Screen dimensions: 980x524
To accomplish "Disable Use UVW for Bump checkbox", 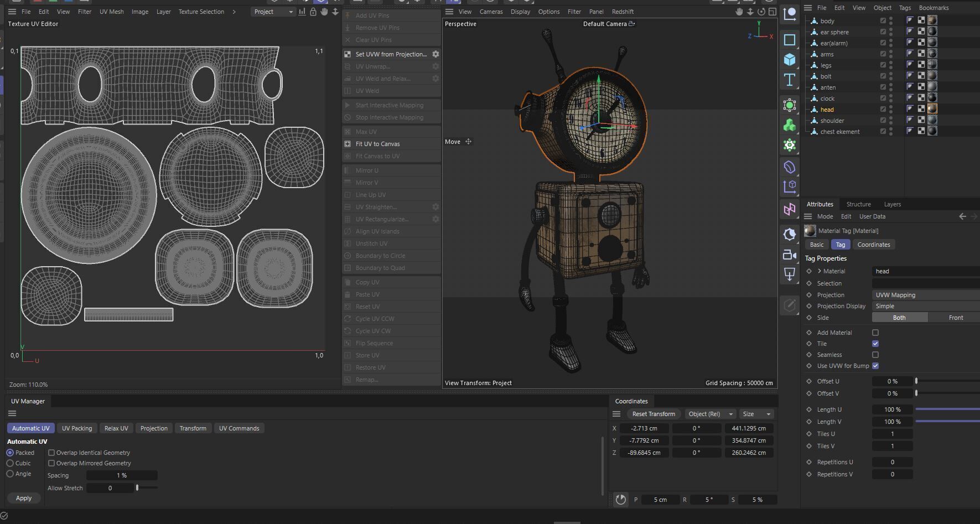I will [x=875, y=366].
